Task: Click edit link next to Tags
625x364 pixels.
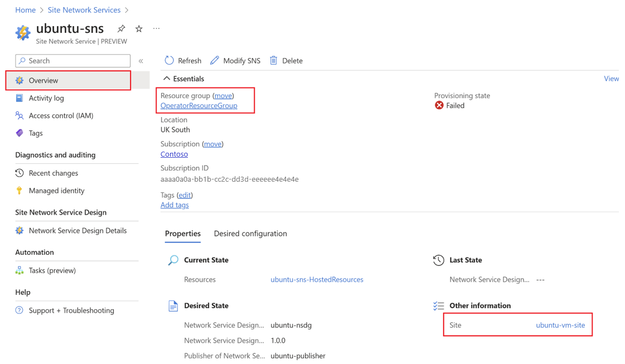Action: (x=185, y=195)
